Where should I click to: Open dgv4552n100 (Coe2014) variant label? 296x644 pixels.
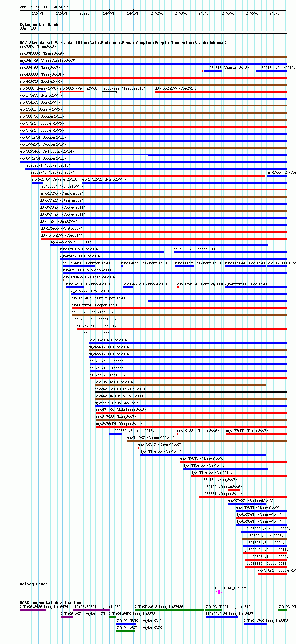point(176,88)
